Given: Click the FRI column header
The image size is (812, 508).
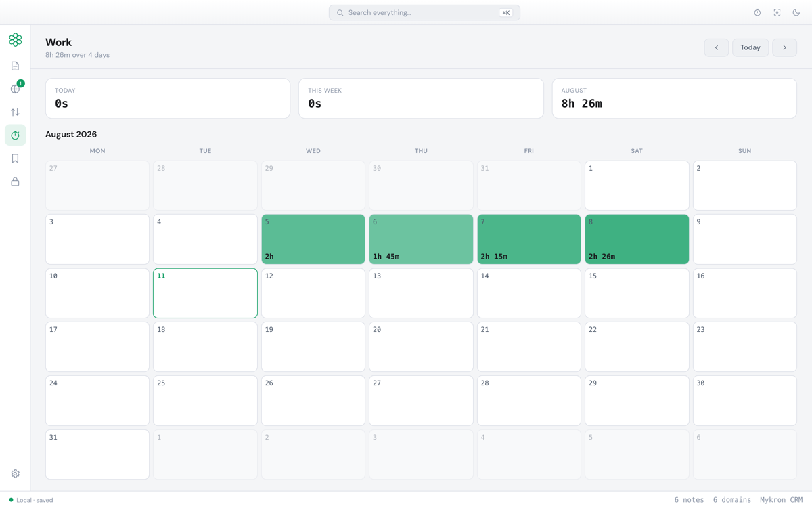Looking at the screenshot, I should click(529, 151).
